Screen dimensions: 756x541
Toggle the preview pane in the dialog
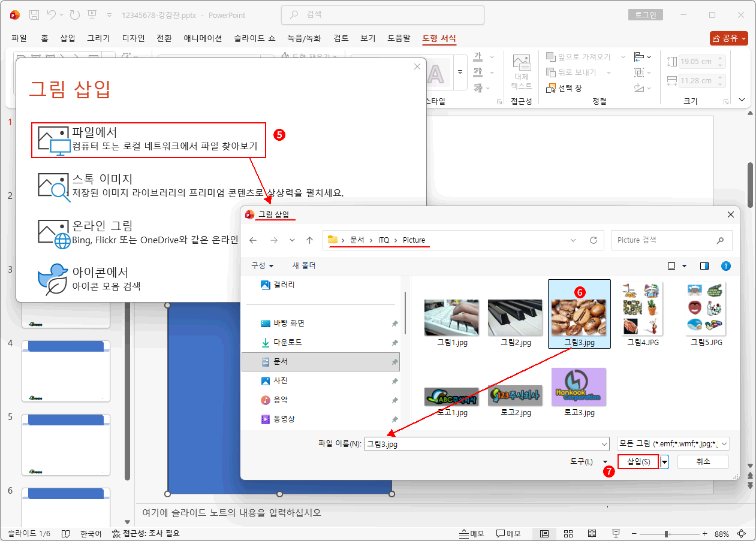click(704, 265)
